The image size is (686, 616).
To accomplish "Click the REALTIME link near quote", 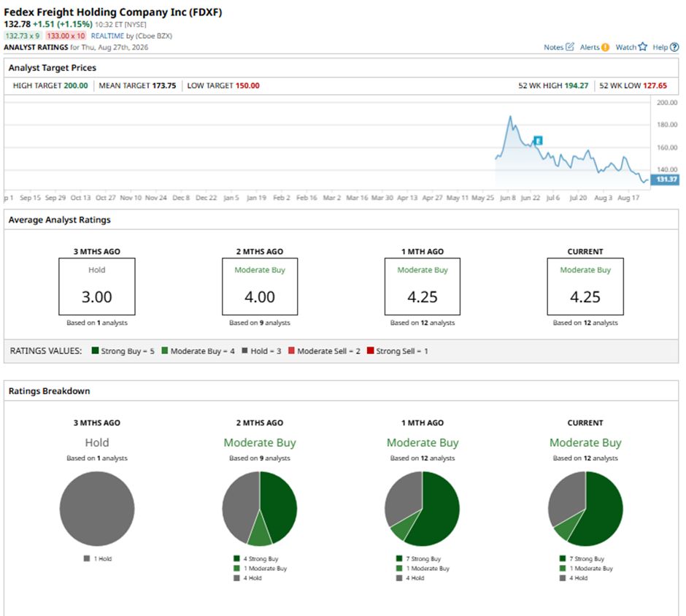I will coord(107,36).
